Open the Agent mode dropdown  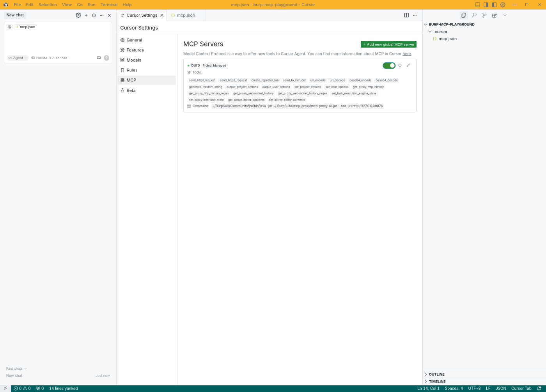coord(18,58)
